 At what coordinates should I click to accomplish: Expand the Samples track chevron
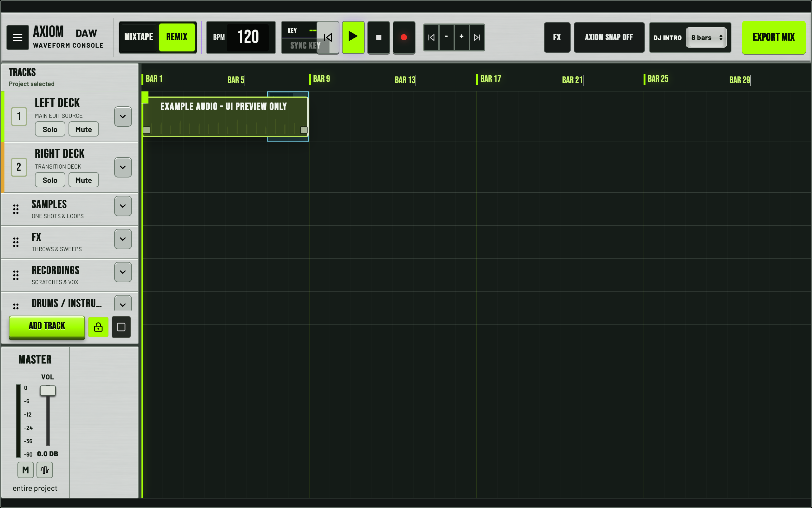[123, 206]
